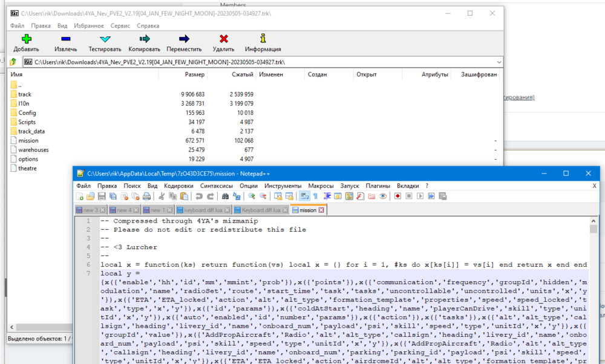
Task: Toggle show all characters pilcrow icon
Action: coord(315,197)
